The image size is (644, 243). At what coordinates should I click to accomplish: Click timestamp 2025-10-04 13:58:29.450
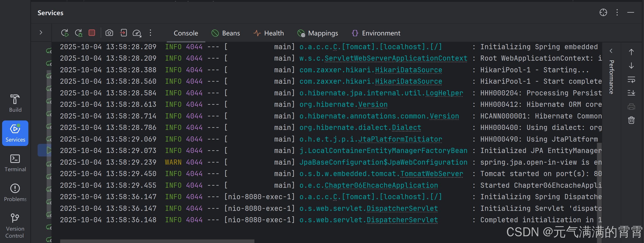[x=108, y=174]
